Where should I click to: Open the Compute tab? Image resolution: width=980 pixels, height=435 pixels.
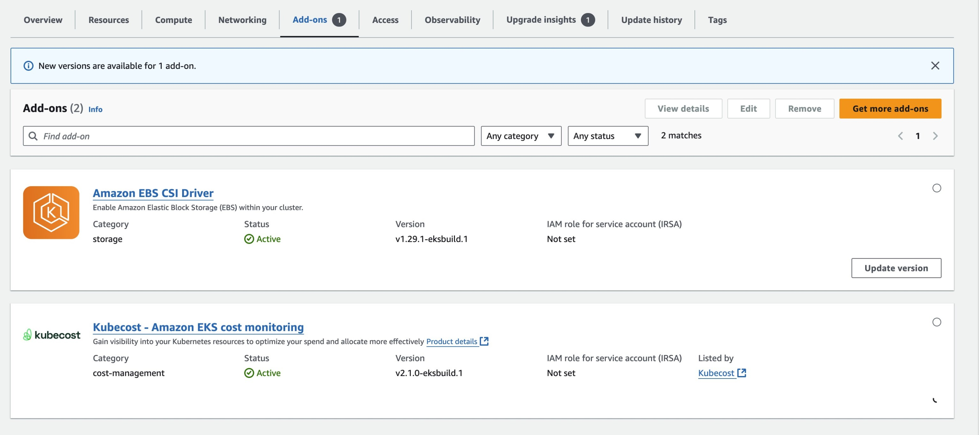(x=173, y=19)
